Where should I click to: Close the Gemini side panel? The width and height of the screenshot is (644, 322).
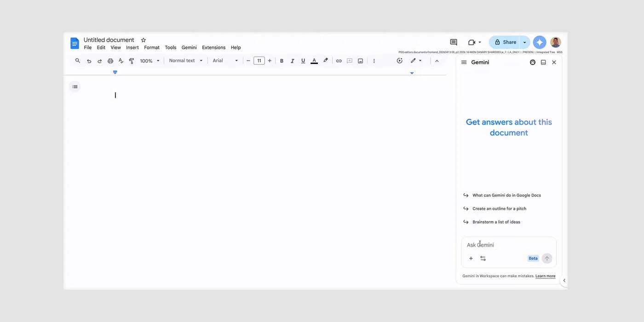[554, 63]
